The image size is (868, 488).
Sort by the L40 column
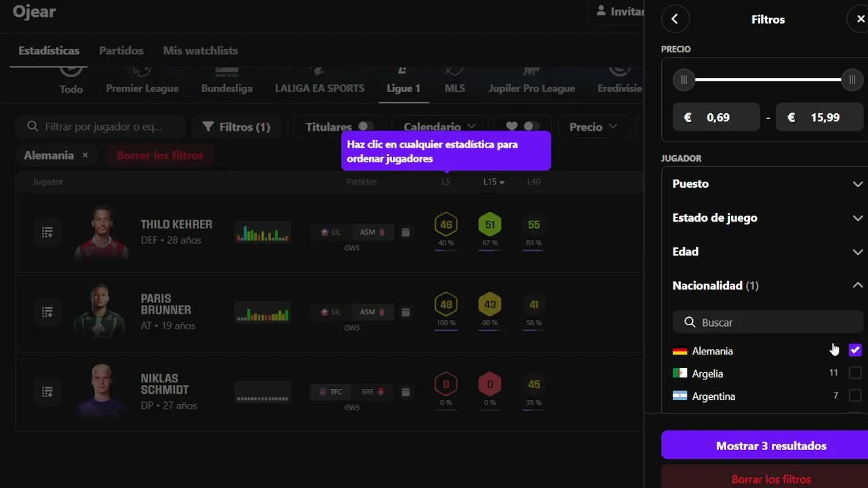pyautogui.click(x=534, y=182)
